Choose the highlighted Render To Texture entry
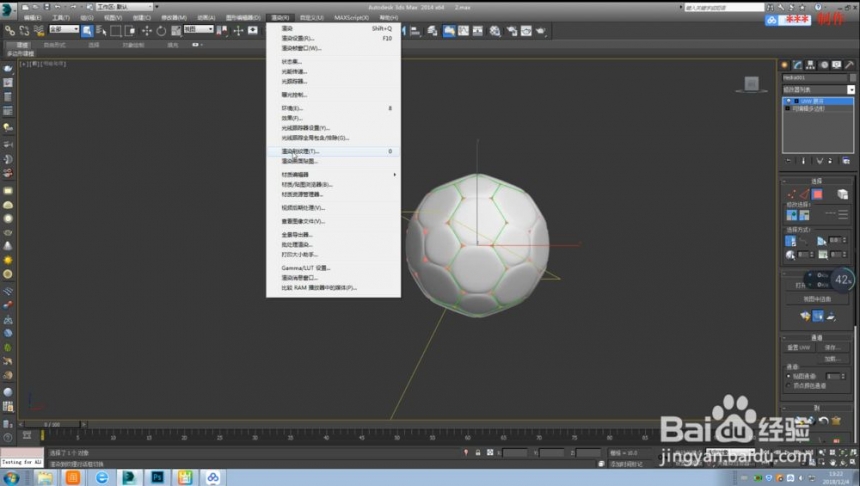This screenshot has width=860, height=486. coord(333,151)
